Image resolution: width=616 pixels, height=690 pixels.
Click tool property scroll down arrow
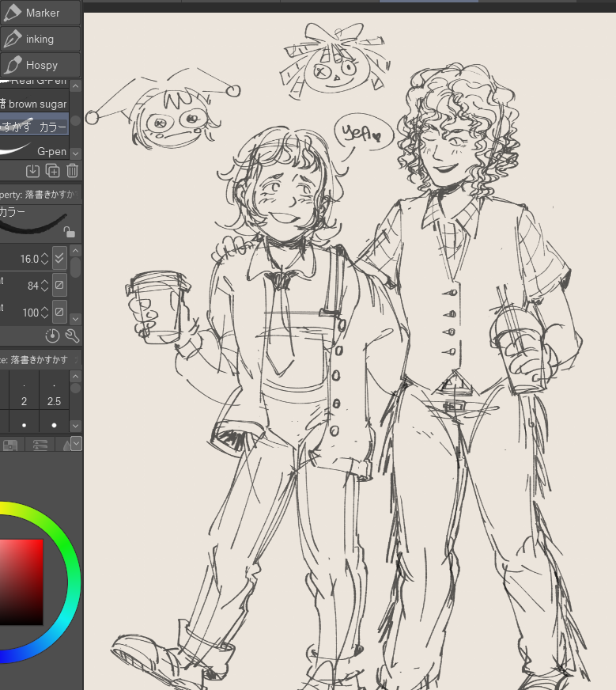[x=76, y=318]
